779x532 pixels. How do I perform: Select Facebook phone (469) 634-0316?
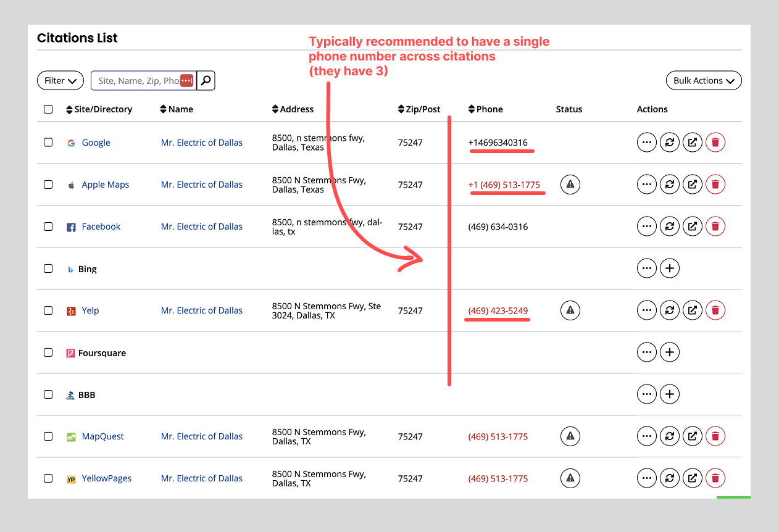(498, 227)
